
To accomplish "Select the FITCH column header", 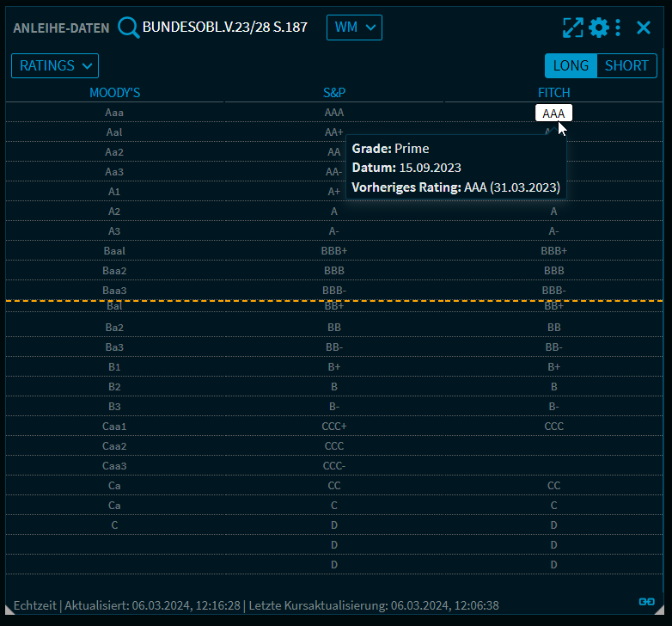I will point(553,92).
